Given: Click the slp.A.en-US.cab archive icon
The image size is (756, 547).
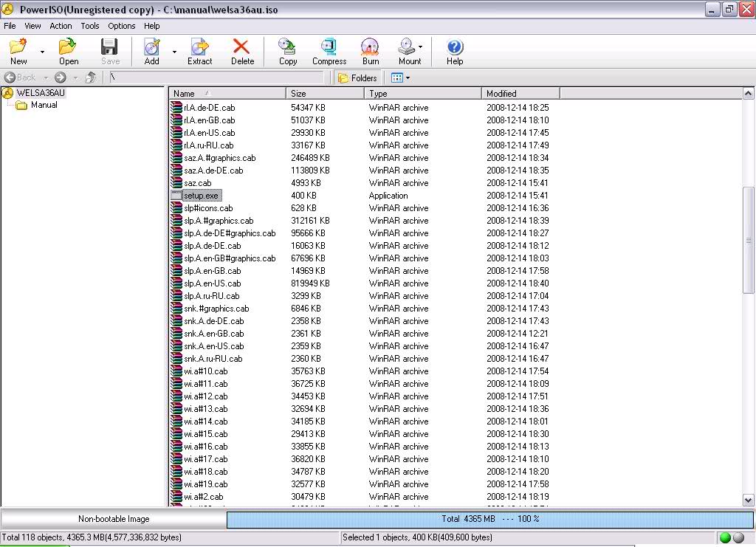Looking at the screenshot, I should (176, 283).
